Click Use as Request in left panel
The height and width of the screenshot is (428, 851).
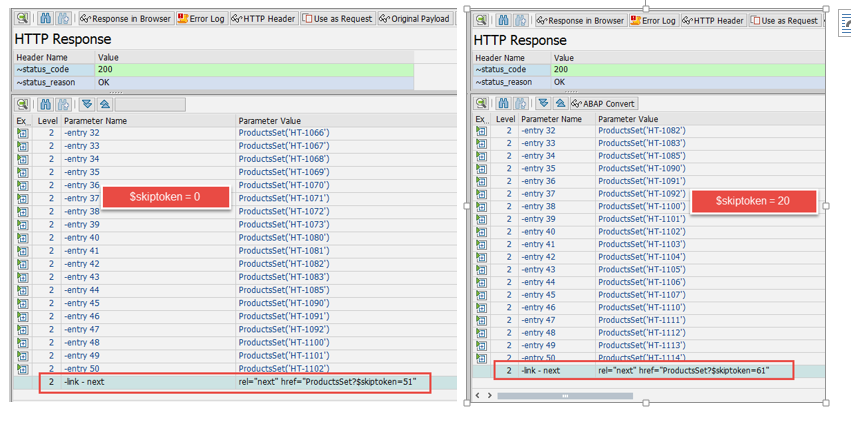(337, 19)
